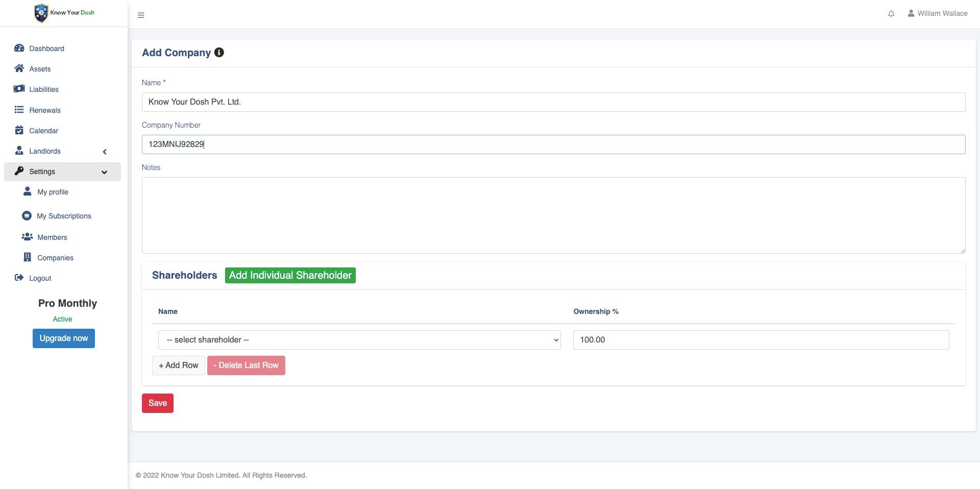The height and width of the screenshot is (489, 980).
Task: Click the Logout exit icon
Action: (x=19, y=278)
